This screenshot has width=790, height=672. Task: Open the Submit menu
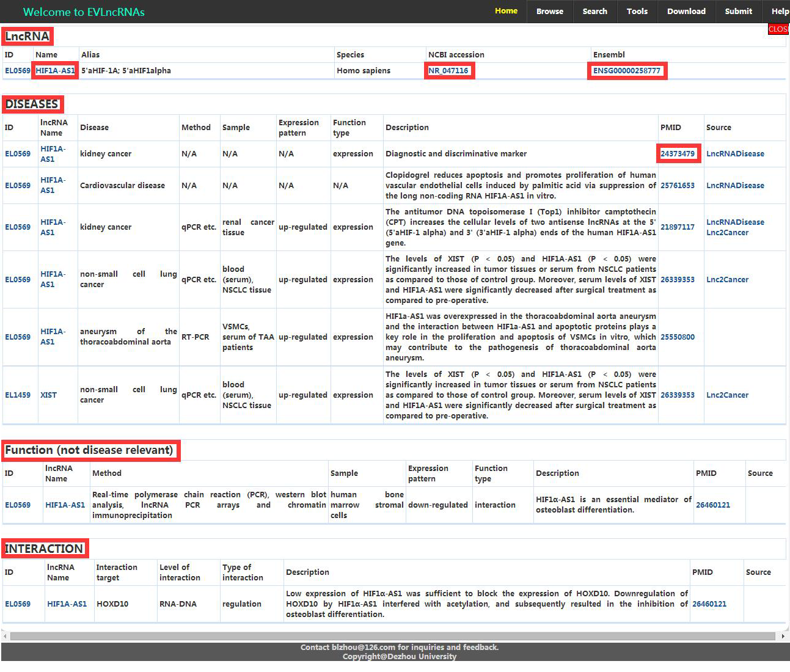click(x=738, y=11)
